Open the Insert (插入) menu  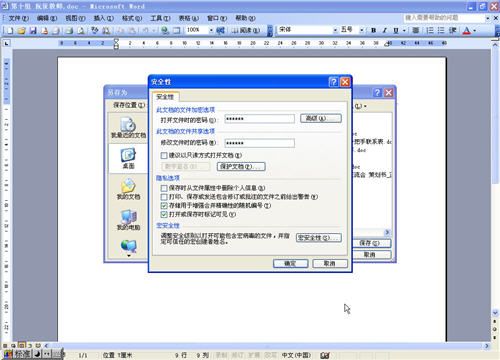tap(103, 18)
